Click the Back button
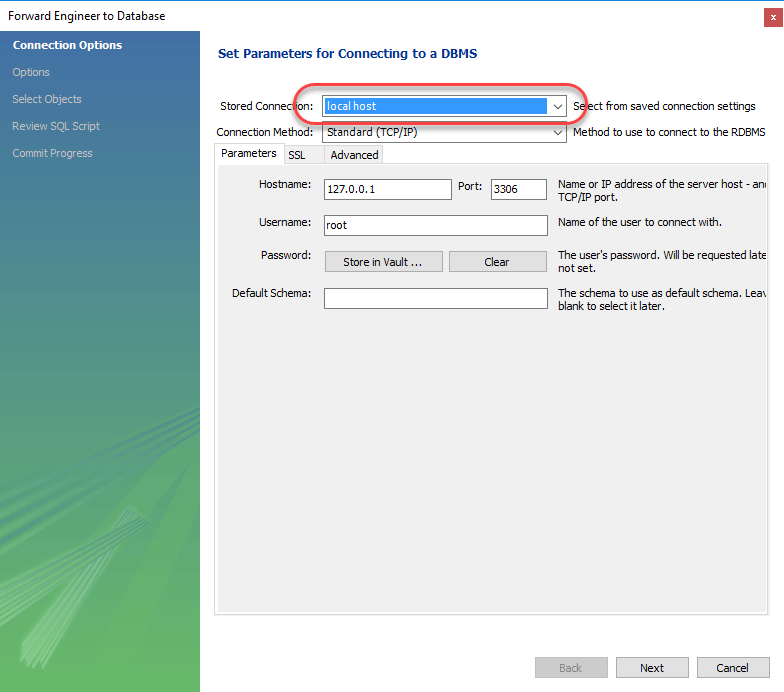 (571, 668)
